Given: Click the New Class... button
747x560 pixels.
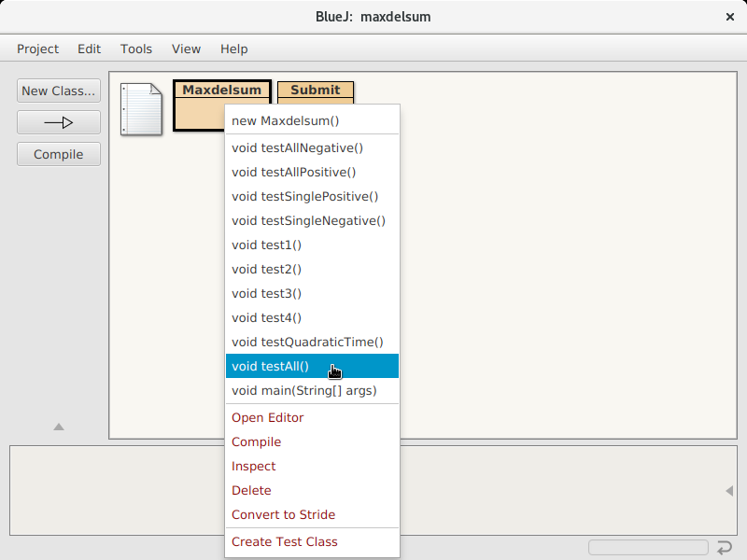Looking at the screenshot, I should coord(59,91).
